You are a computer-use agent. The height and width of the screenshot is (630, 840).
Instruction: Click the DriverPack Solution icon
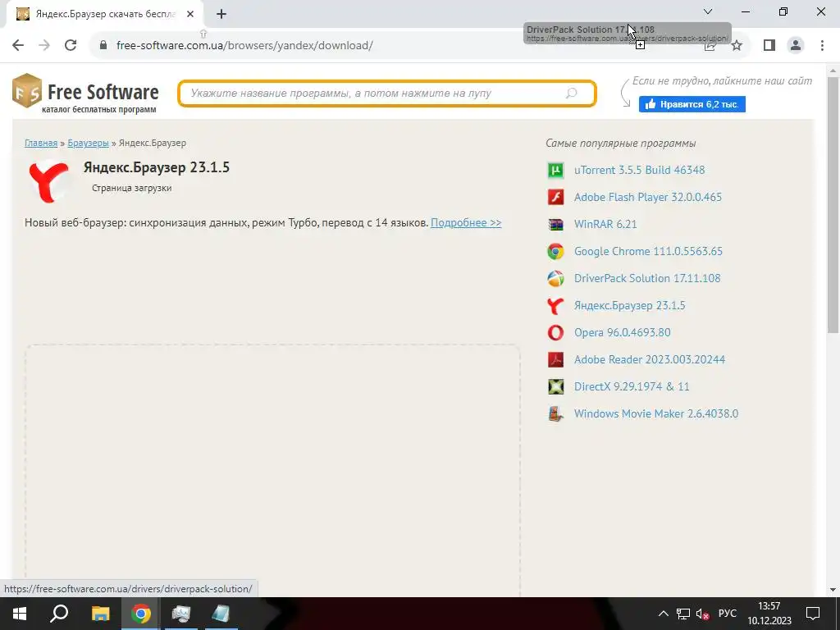click(x=555, y=279)
